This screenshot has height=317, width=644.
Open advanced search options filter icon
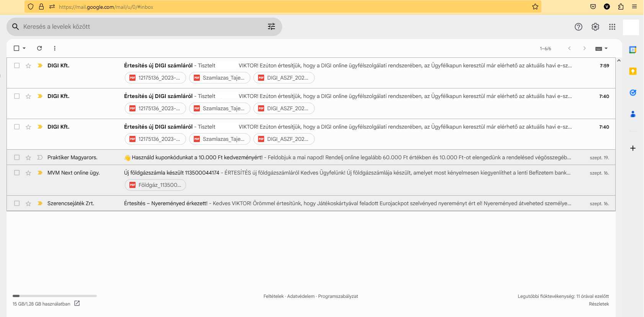point(271,26)
